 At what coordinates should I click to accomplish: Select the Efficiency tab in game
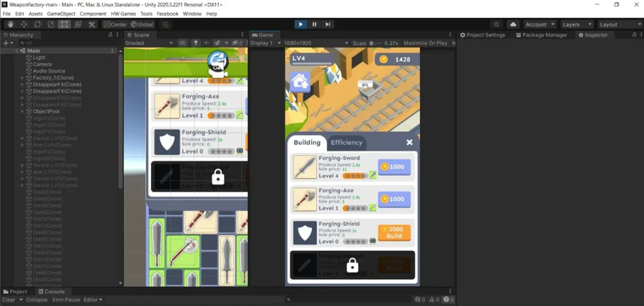click(x=346, y=142)
